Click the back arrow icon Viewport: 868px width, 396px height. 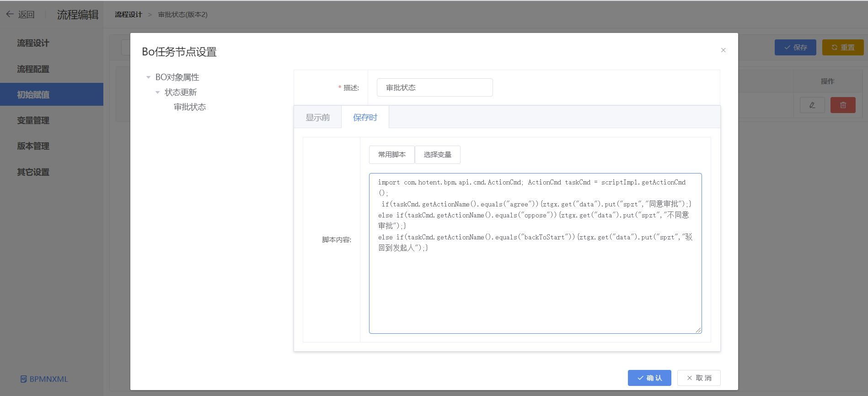click(10, 14)
